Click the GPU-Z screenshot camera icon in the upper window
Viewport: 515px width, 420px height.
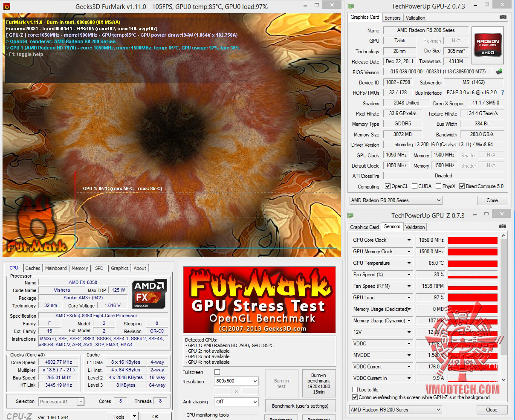(503, 17)
